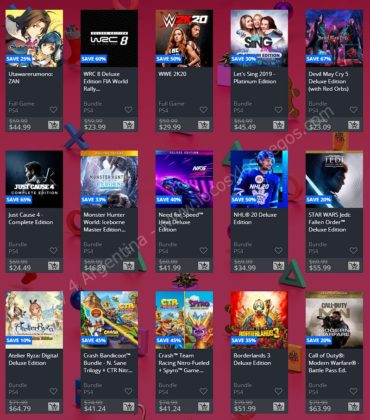
Task: Add Borderlands 3 Deluxe Edition to cart
Action: click(x=278, y=406)
